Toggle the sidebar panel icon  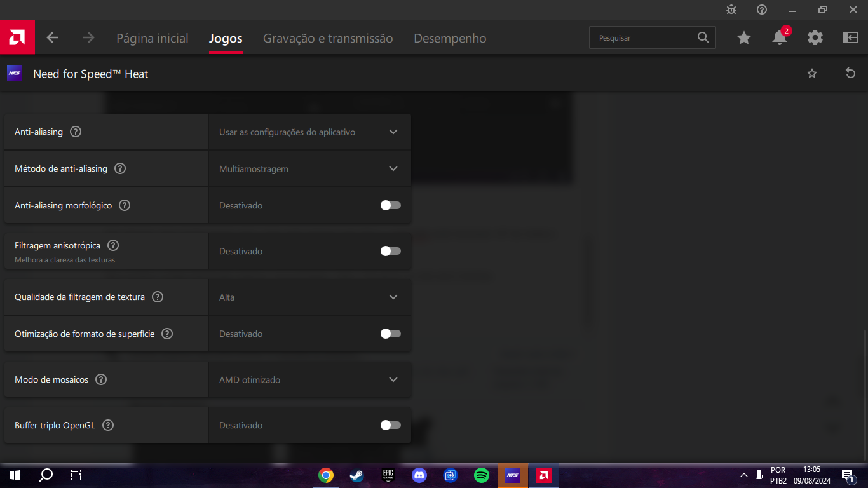coord(851,38)
